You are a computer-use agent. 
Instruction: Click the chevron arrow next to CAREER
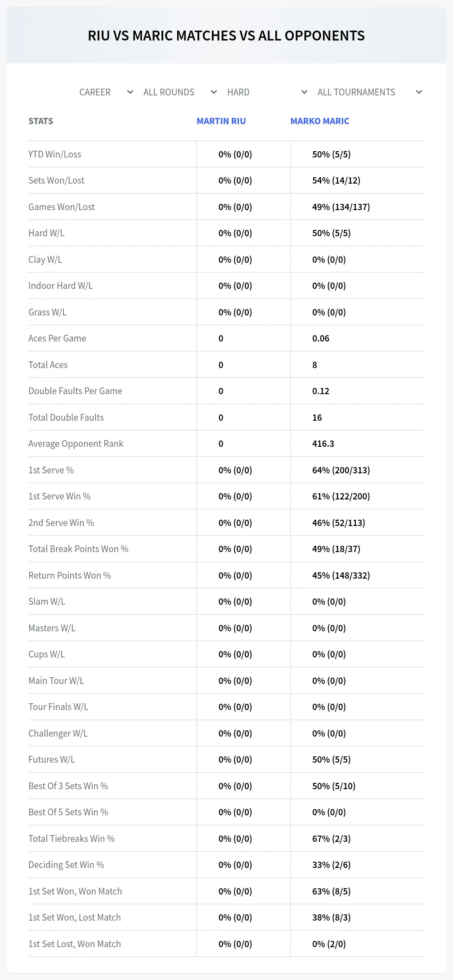(130, 92)
